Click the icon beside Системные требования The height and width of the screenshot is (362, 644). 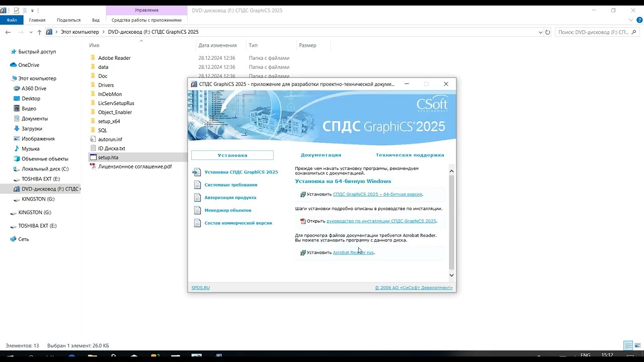tap(197, 185)
